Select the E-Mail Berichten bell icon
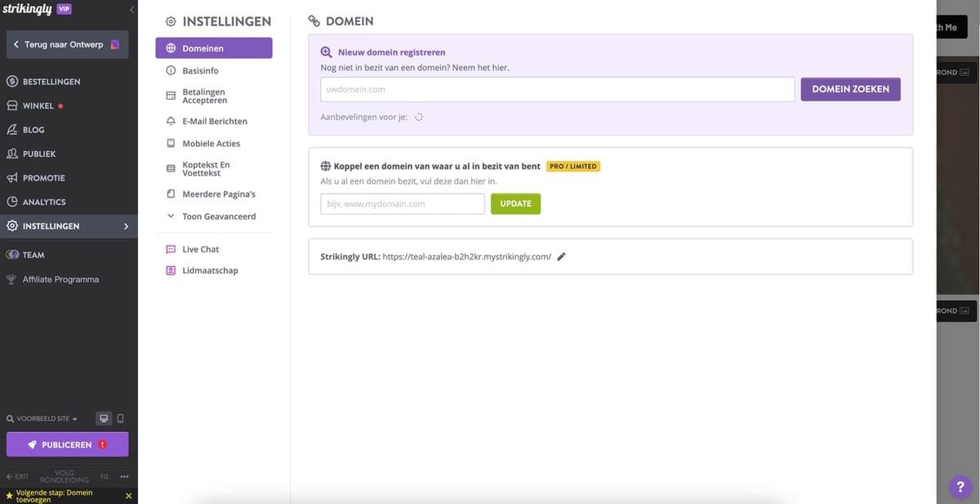 pos(170,120)
